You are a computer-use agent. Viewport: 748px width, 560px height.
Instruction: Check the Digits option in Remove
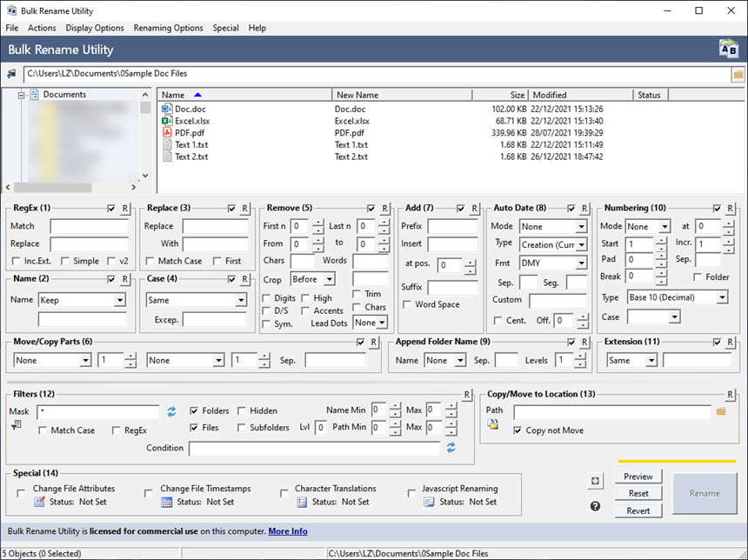267,298
